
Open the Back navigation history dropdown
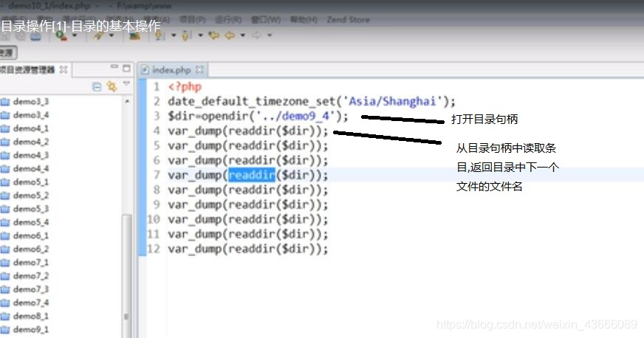pyautogui.click(x=243, y=35)
